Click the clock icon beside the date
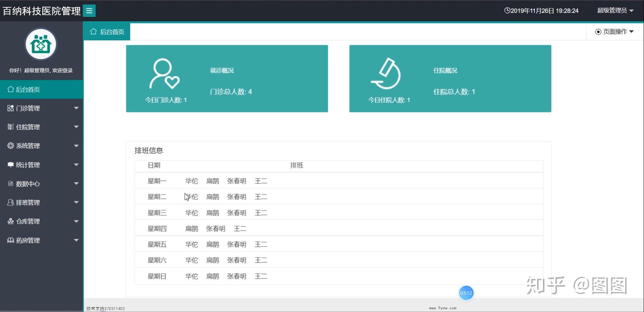Viewport: 644px width, 312px height. tap(507, 11)
